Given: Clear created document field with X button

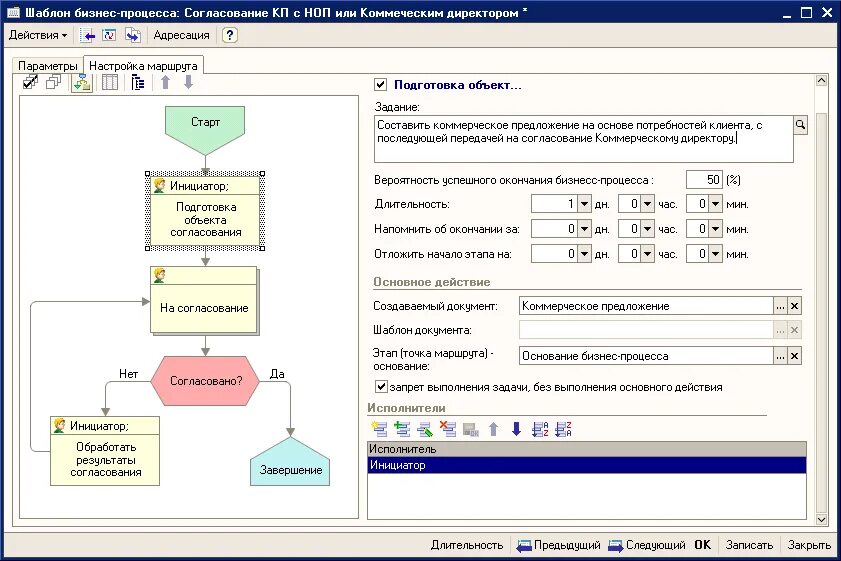Looking at the screenshot, I should click(794, 306).
